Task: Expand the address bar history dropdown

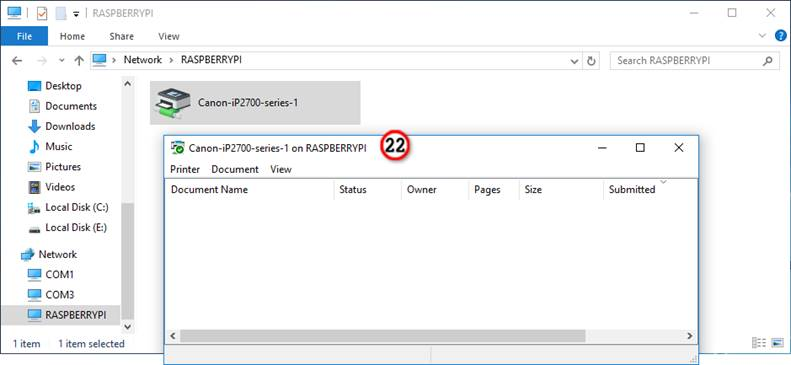Action: [x=574, y=61]
